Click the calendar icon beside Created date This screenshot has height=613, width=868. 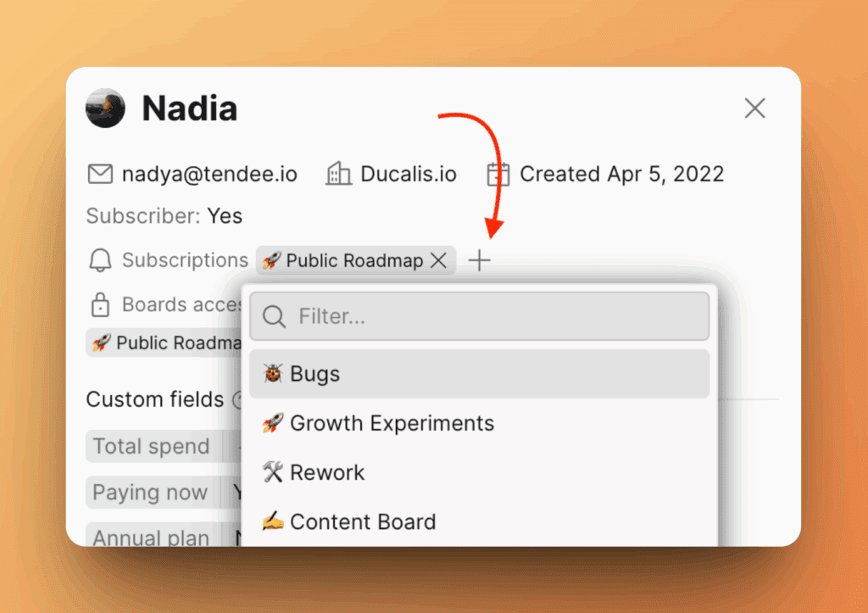[498, 175]
